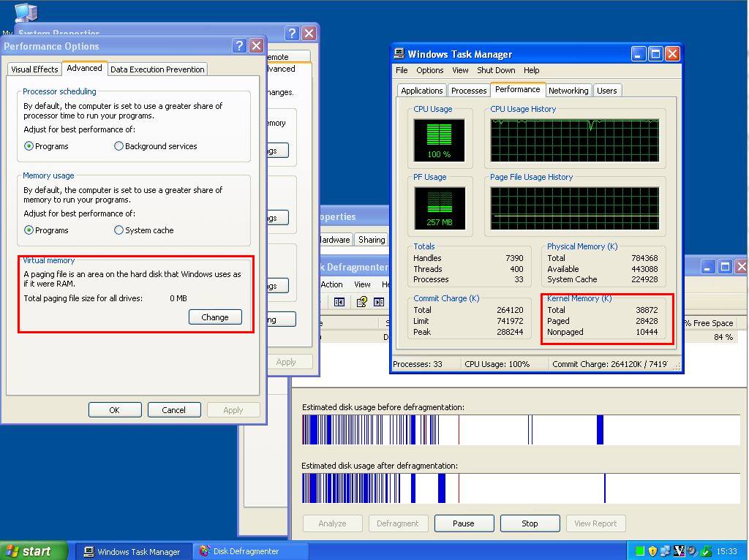Click the System Properties help question mark button
The image size is (749, 560).
click(x=291, y=33)
